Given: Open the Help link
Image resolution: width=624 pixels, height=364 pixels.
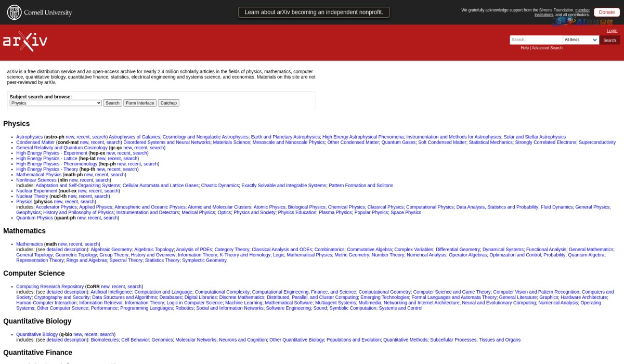Looking at the screenshot, I should (525, 48).
